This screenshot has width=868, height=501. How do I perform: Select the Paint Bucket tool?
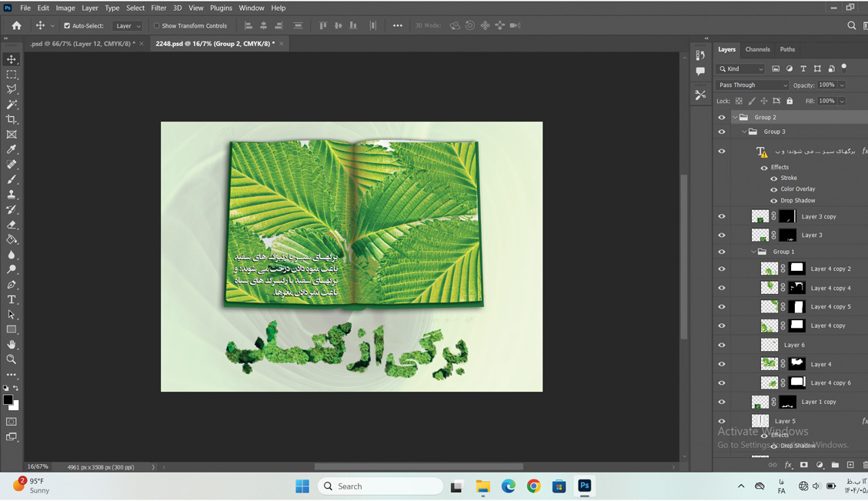[x=11, y=239]
